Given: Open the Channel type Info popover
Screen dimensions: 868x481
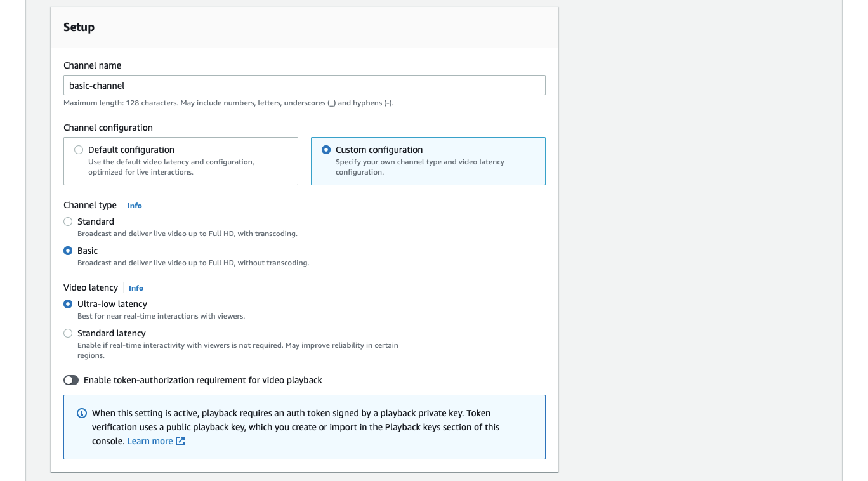Looking at the screenshot, I should click(134, 205).
